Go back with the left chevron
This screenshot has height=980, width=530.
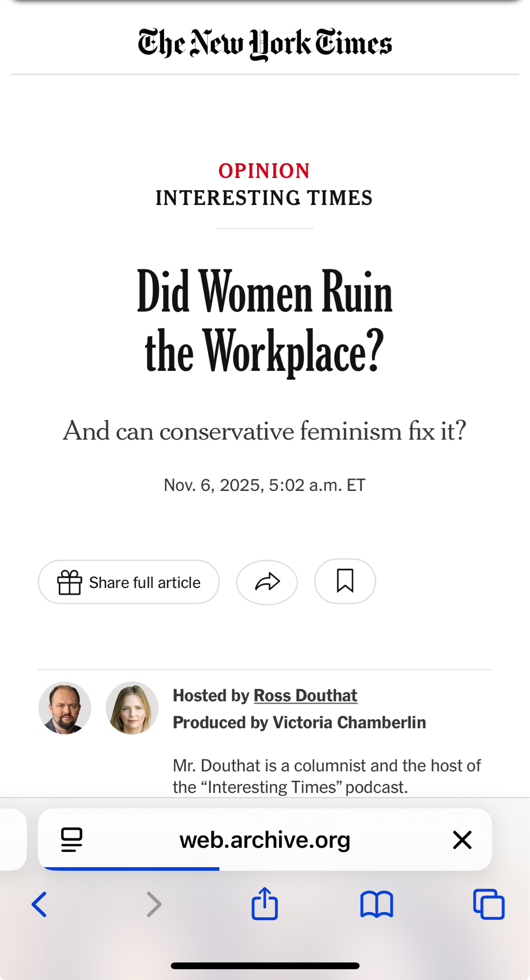pos(39,904)
